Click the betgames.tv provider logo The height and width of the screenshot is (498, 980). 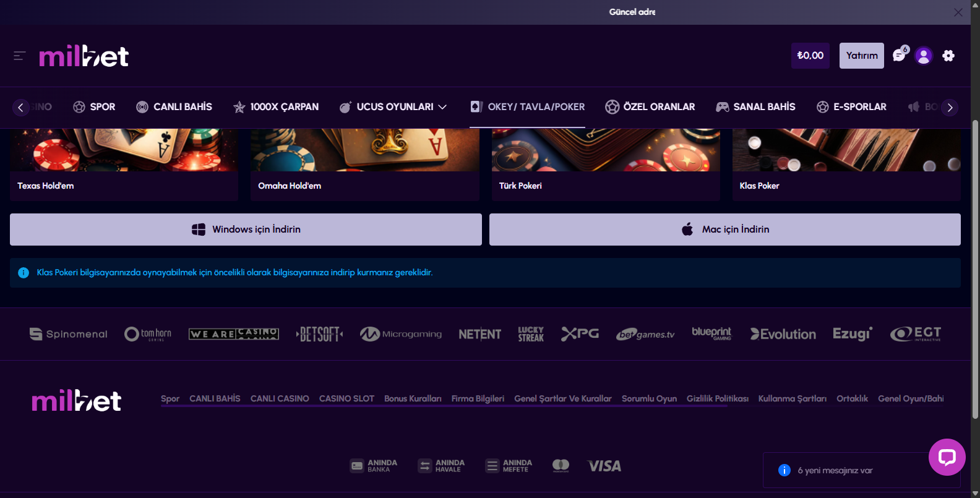pos(645,334)
